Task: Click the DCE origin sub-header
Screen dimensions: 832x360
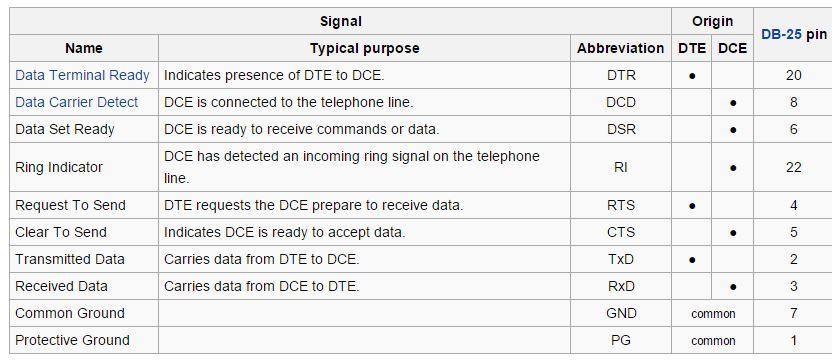Action: pos(732,48)
